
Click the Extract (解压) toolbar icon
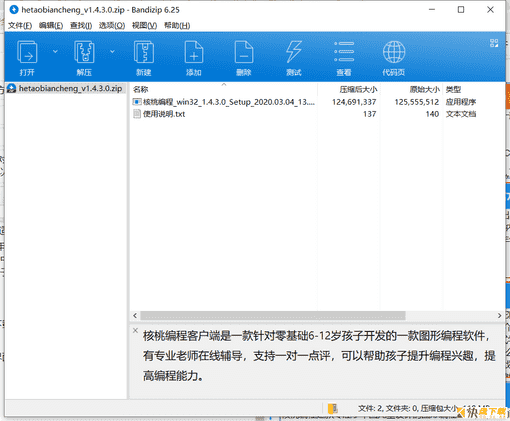pos(84,52)
